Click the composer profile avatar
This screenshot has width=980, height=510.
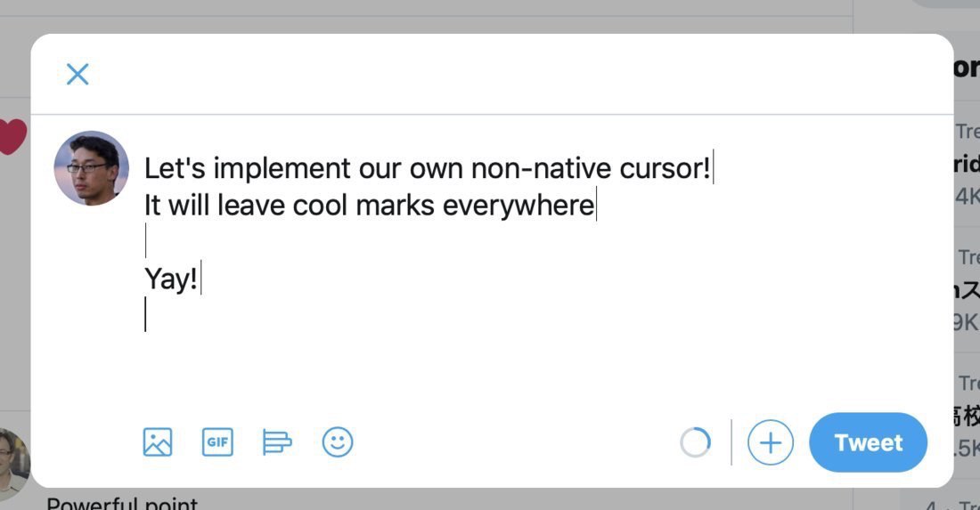tap(92, 168)
